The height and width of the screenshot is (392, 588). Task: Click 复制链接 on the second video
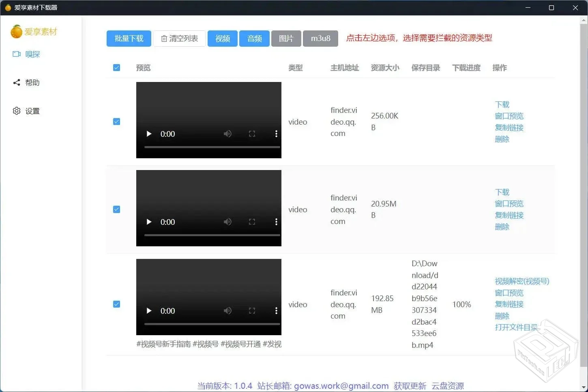[509, 215]
